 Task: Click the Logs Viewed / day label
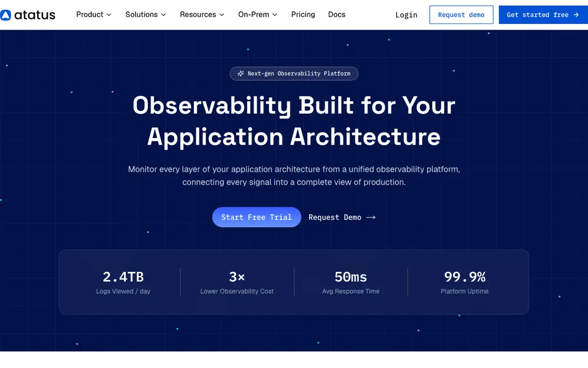coord(124,291)
